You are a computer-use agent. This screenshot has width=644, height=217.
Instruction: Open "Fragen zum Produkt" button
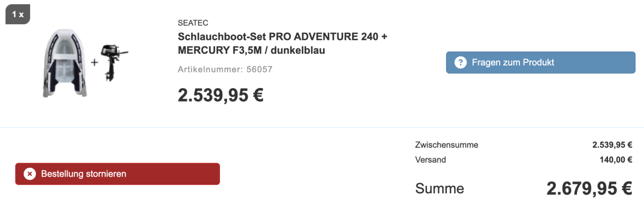[540, 62]
